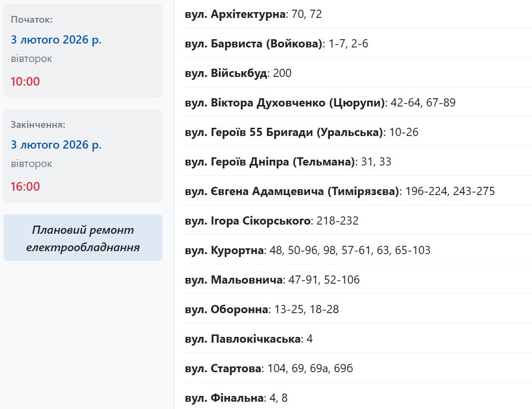Select вул. Барвиста (Войкова) row
Image resolution: width=532 pixels, height=409 pixels.
[x=277, y=44]
